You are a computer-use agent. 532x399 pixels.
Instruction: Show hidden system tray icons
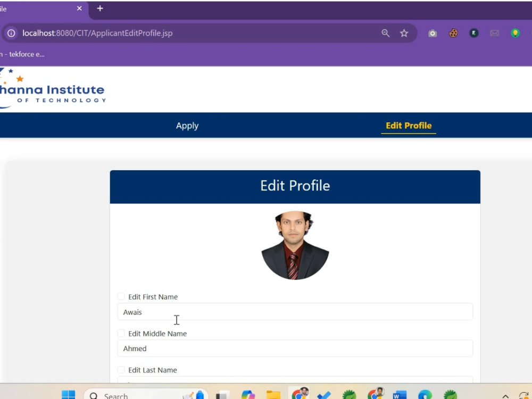[505, 396]
